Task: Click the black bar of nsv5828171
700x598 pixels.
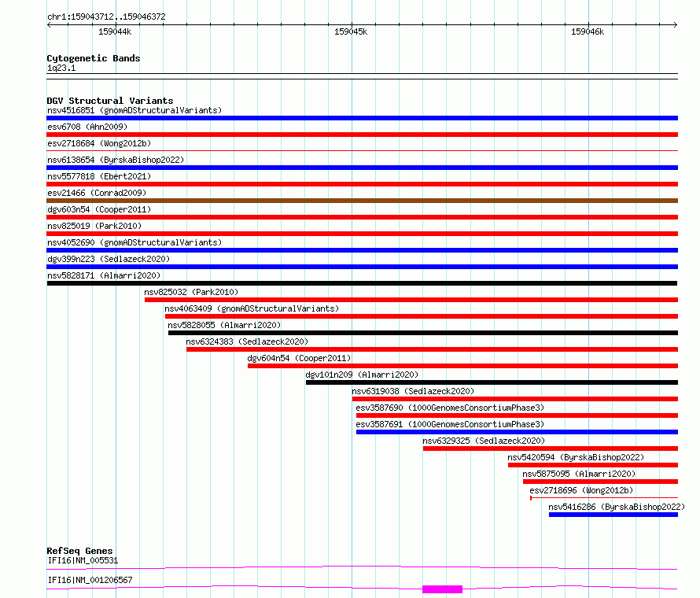Action: click(362, 283)
